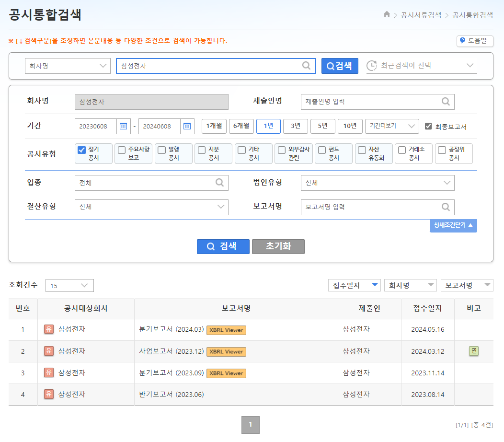Screen dimensions: 504x442
Task: Click the end date 20240608 field
Action: [160, 126]
